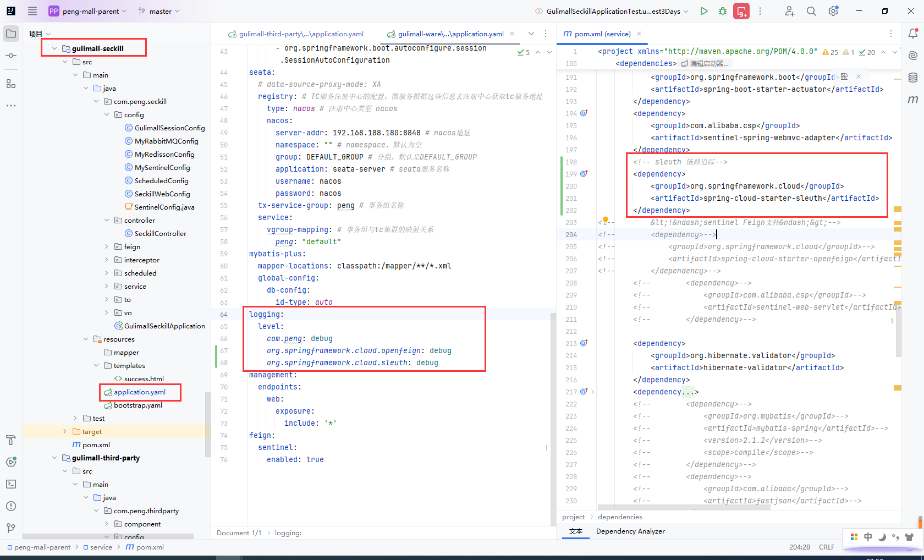The height and width of the screenshot is (560, 924).
Task: Run GulimallSeckillApplicationTest configuration
Action: point(704,11)
